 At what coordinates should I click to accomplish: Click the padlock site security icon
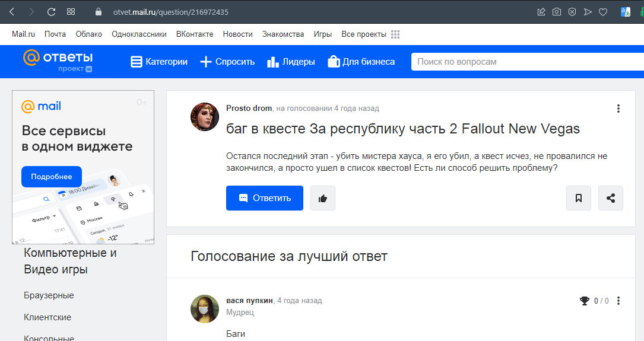point(98,12)
